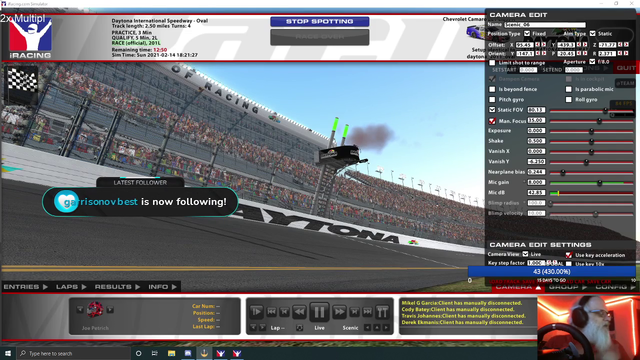Open Windows Start menu

[8, 353]
